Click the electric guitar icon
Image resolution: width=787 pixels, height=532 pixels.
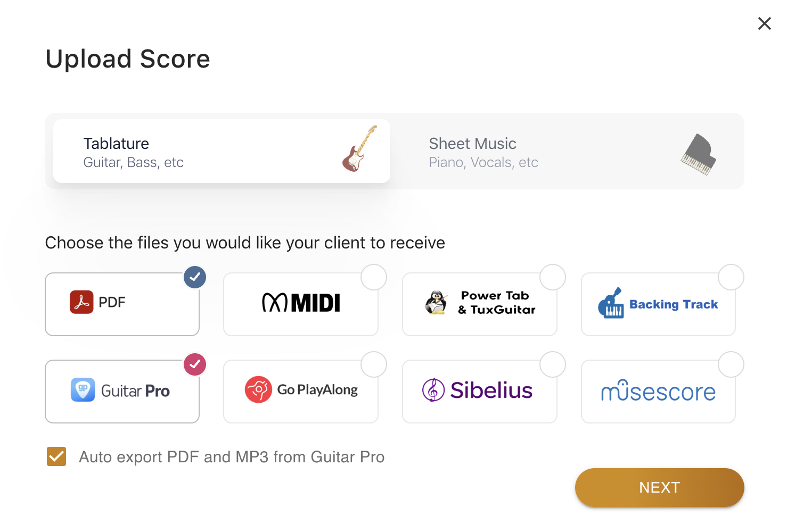point(359,149)
